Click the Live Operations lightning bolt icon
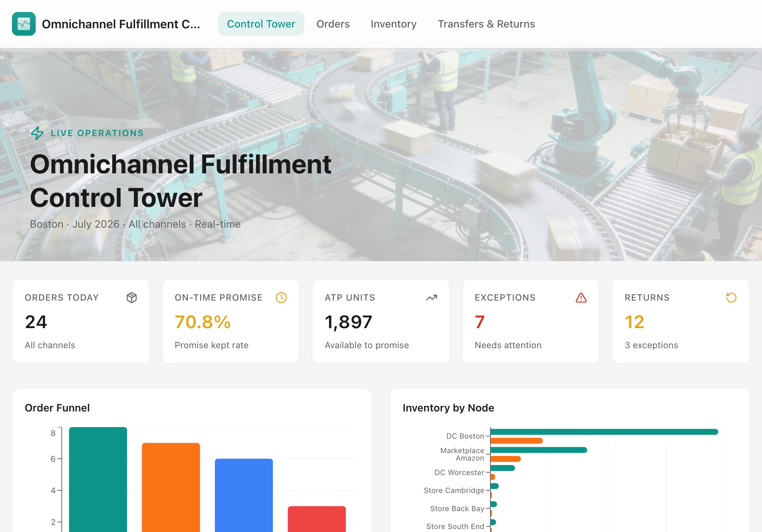The height and width of the screenshot is (532, 762). click(x=37, y=133)
